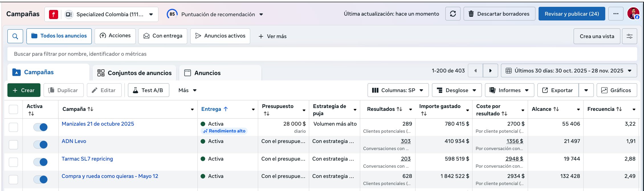Check the Manizales 21 de octubre checkbox

13,127
